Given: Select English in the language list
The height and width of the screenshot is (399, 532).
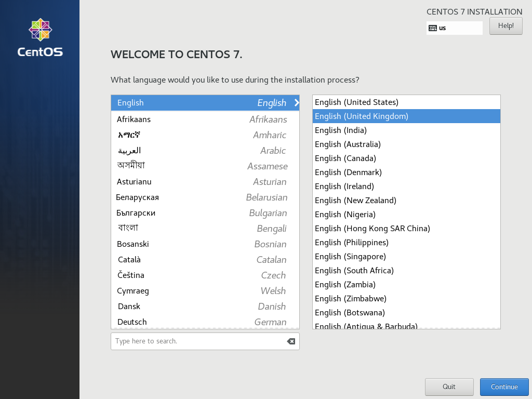Looking at the screenshot, I should 205,103.
